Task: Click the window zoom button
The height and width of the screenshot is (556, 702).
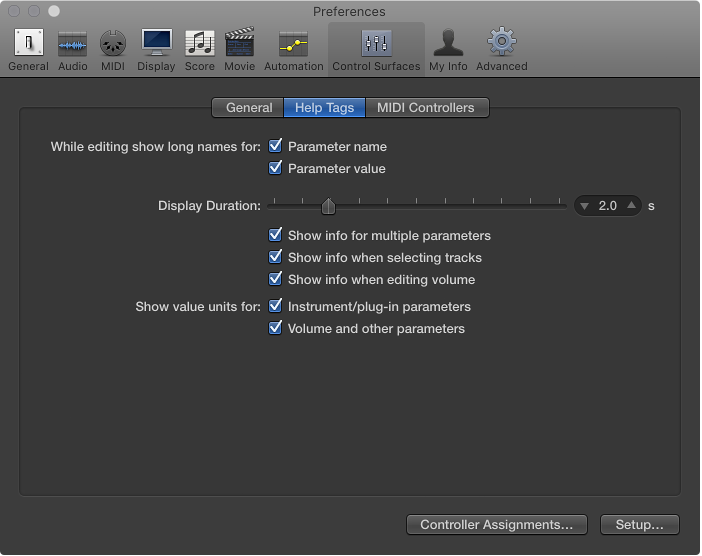Action: [x=54, y=11]
